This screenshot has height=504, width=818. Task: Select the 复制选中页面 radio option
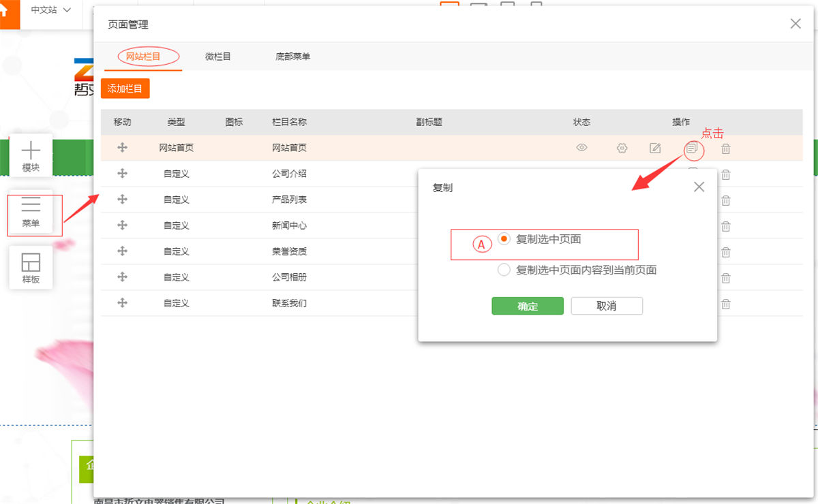point(504,238)
